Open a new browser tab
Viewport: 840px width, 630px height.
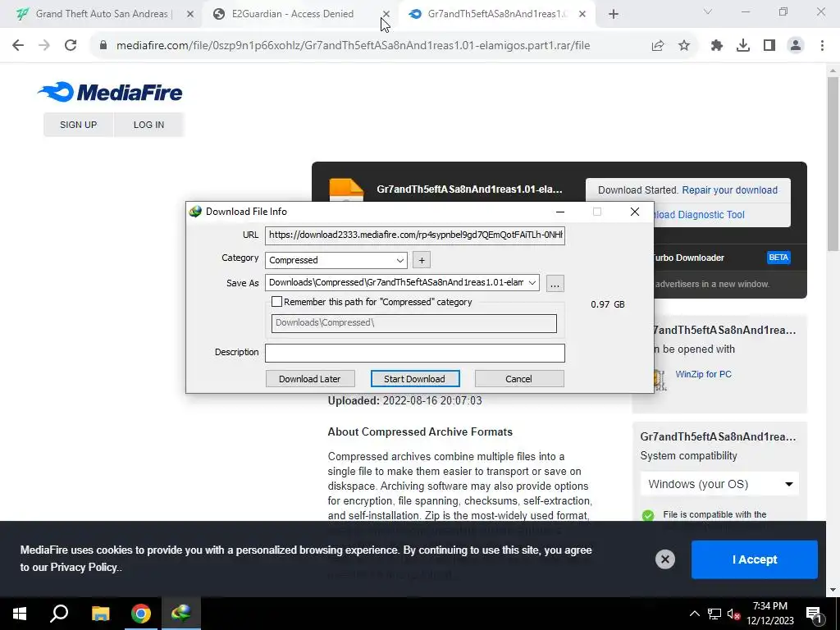(x=614, y=14)
